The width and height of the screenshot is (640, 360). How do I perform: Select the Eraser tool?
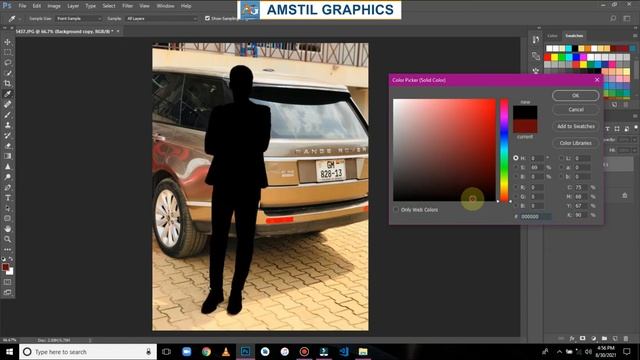(x=7, y=146)
